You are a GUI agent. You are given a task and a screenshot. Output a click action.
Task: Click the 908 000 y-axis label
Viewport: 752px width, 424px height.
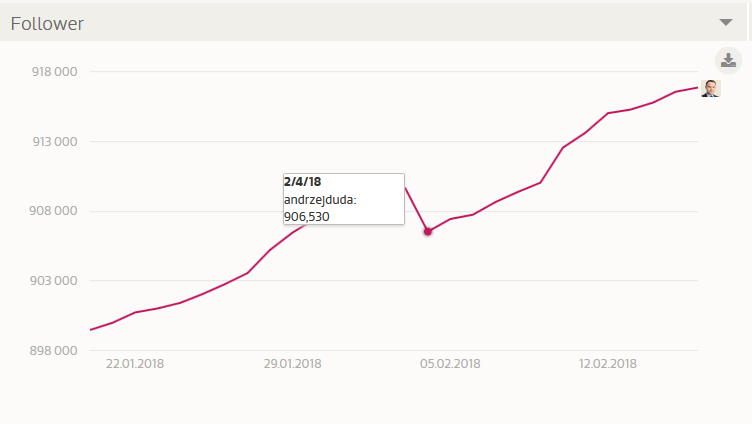click(x=55, y=211)
